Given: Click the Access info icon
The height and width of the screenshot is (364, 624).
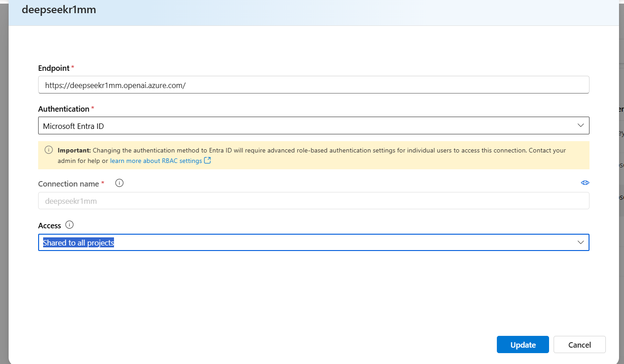Looking at the screenshot, I should tap(69, 225).
